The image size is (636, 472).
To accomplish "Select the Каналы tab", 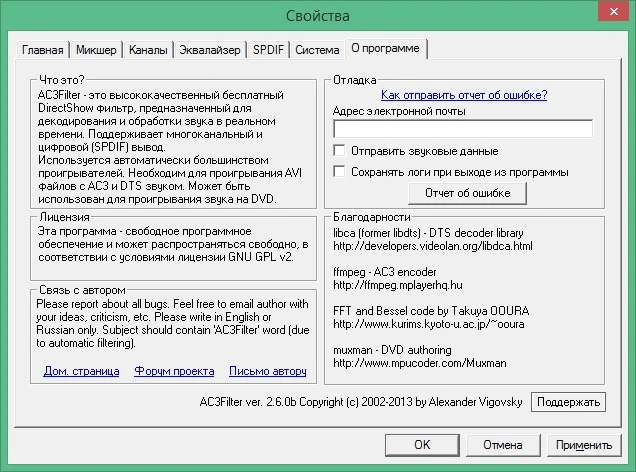I will coord(148,50).
